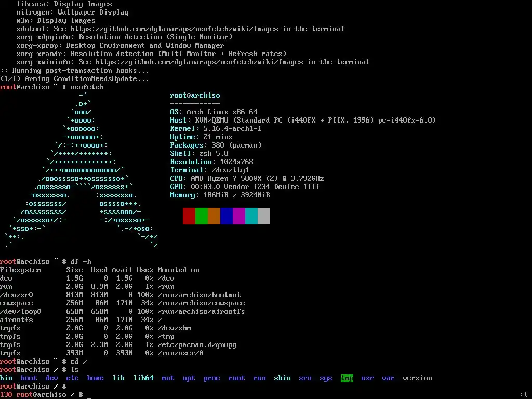The image size is (532, 399).
Task: Click the 'xorg-xrandr' dependency line
Action: (x=152, y=54)
